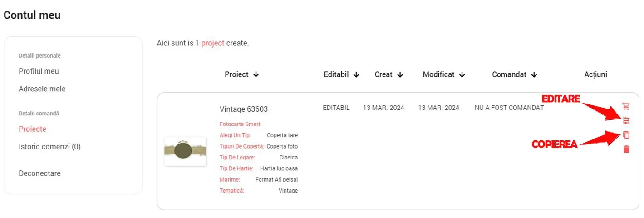
Task: Delete the project using the trash icon
Action: tap(626, 149)
